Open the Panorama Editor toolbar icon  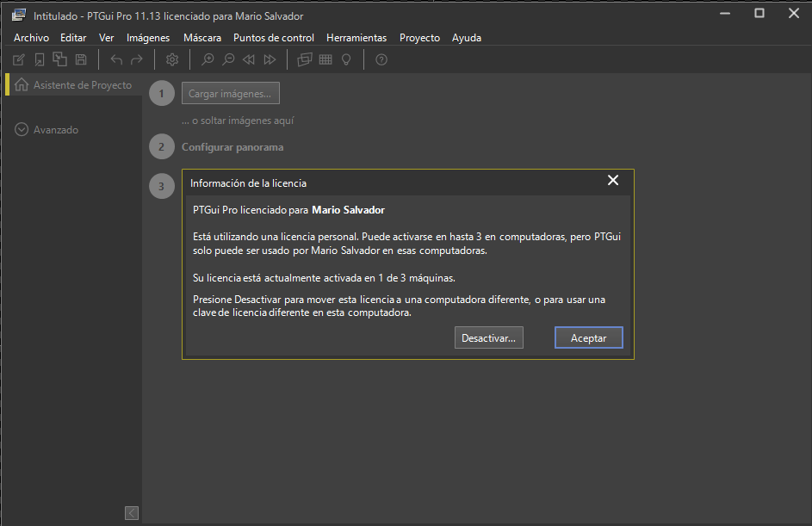pos(305,59)
